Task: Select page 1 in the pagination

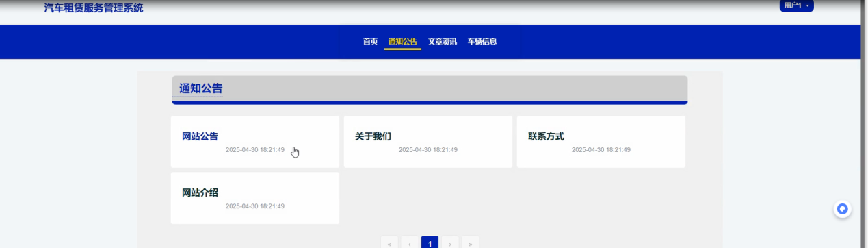Action: click(430, 243)
